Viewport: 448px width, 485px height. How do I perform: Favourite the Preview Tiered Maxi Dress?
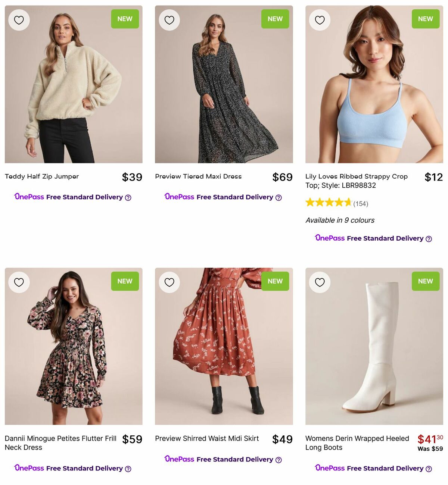[x=169, y=20]
